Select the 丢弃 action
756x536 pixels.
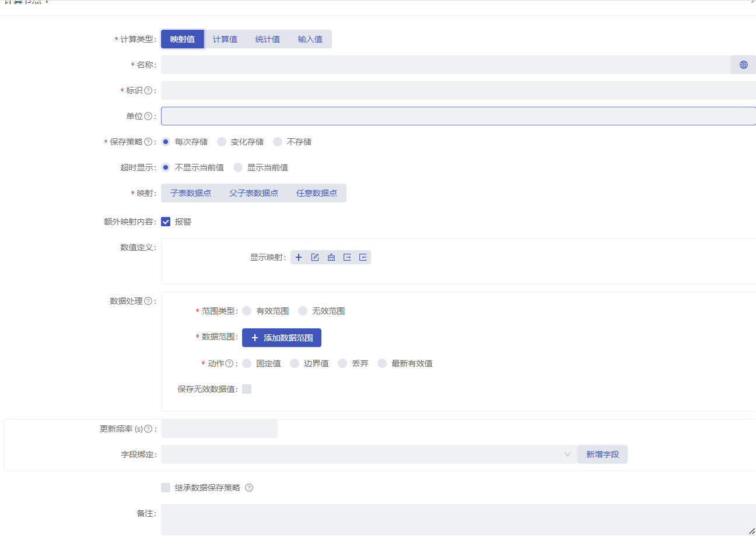click(x=342, y=363)
